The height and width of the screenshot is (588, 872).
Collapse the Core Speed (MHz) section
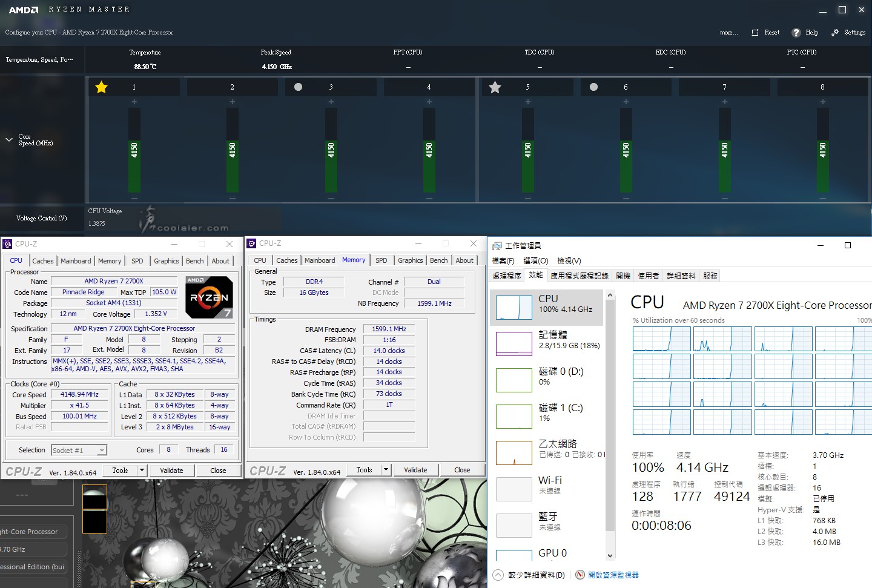pos(8,140)
